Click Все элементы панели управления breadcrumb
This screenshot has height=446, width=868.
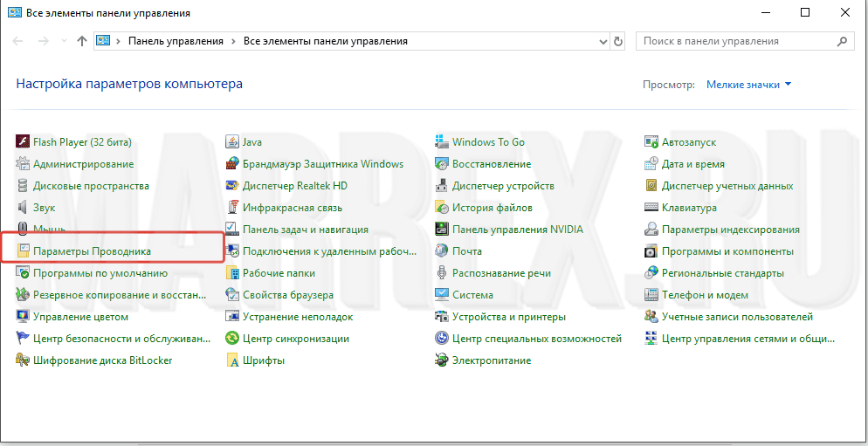coord(326,41)
